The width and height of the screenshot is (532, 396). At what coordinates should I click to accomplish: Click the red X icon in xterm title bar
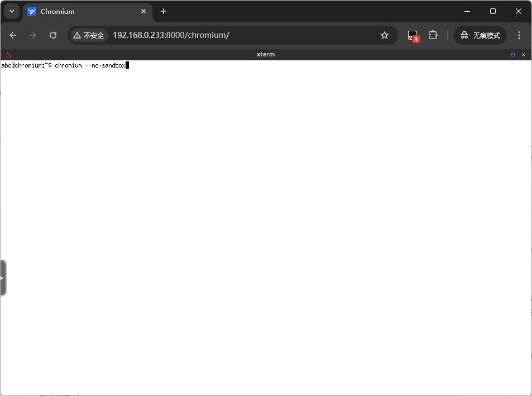[x=9, y=55]
